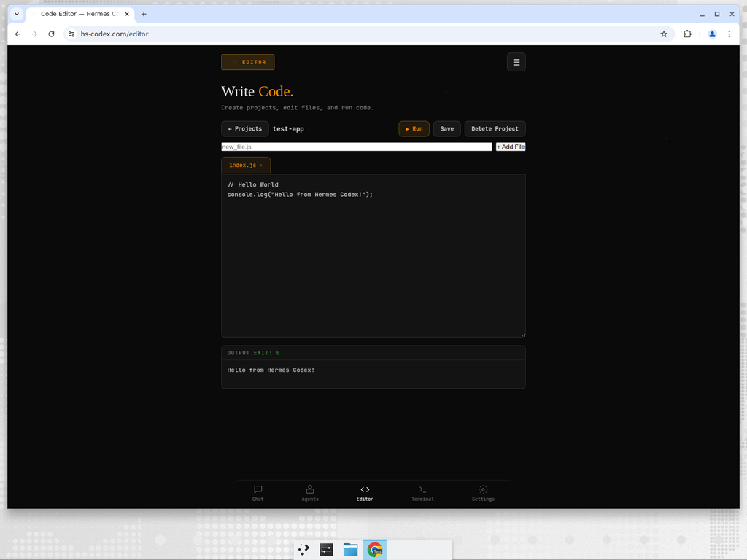Click the EDITOR badge label
Image resolution: width=747 pixels, height=560 pixels.
pos(248,63)
